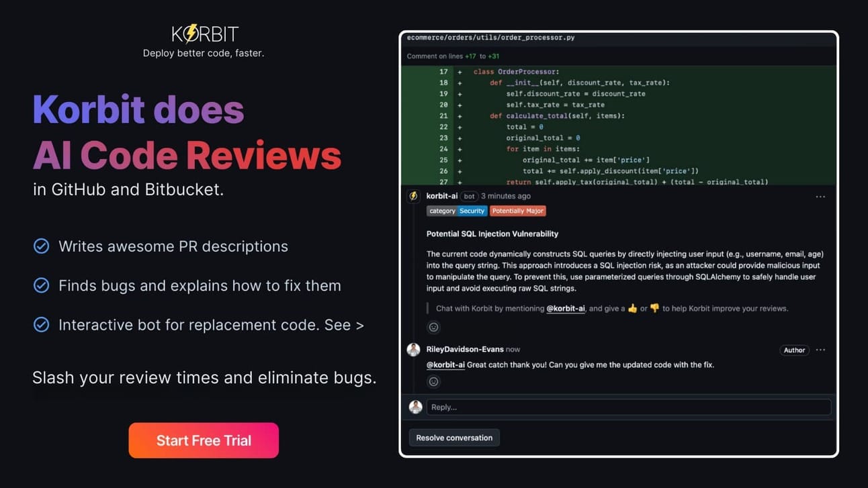This screenshot has height=488, width=868.
Task: Click the "Deploy better code, faster." tagline
Action: click(x=204, y=53)
